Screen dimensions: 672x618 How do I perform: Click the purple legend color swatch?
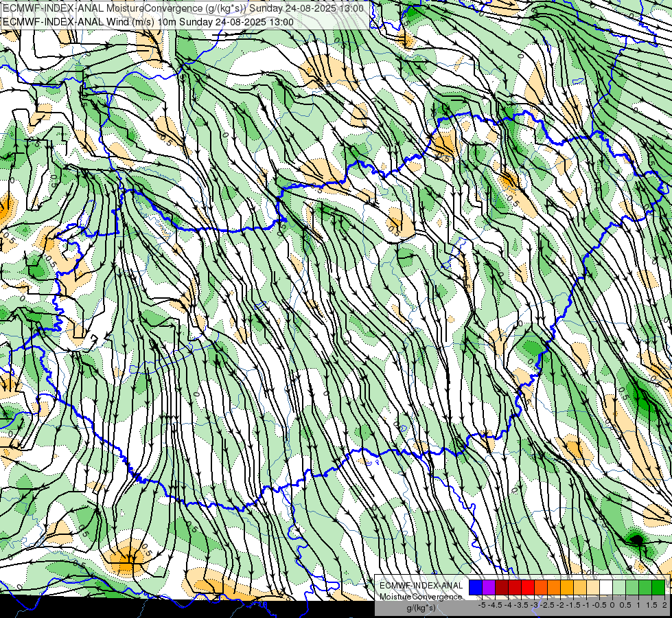[x=489, y=587]
